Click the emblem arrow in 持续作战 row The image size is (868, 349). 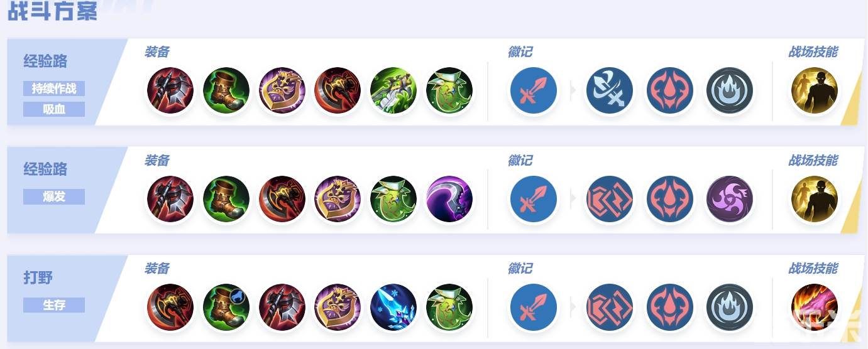pos(573,91)
